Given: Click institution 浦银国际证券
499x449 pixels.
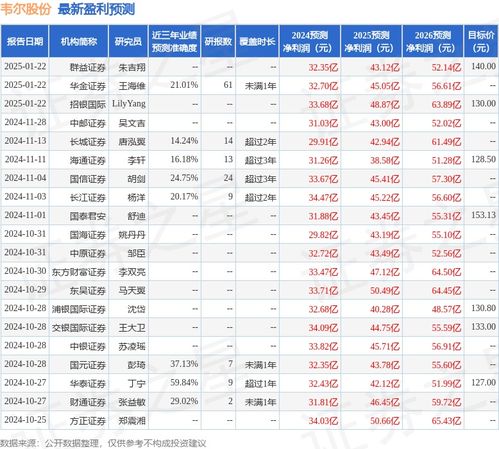Looking at the screenshot, I should (79, 309).
